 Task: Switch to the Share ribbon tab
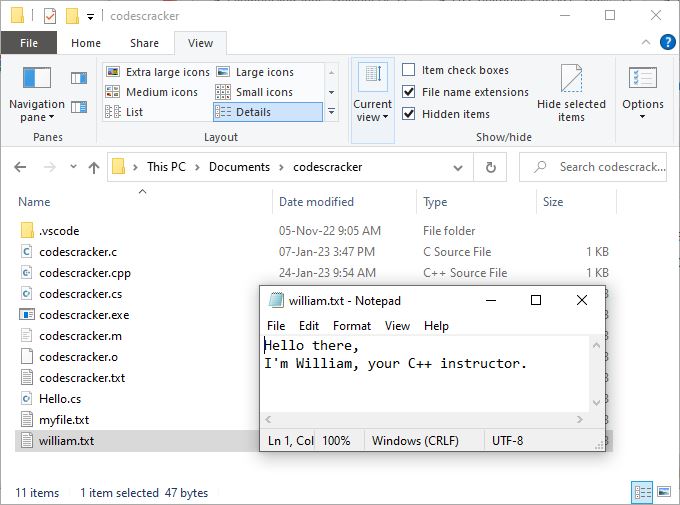(144, 43)
